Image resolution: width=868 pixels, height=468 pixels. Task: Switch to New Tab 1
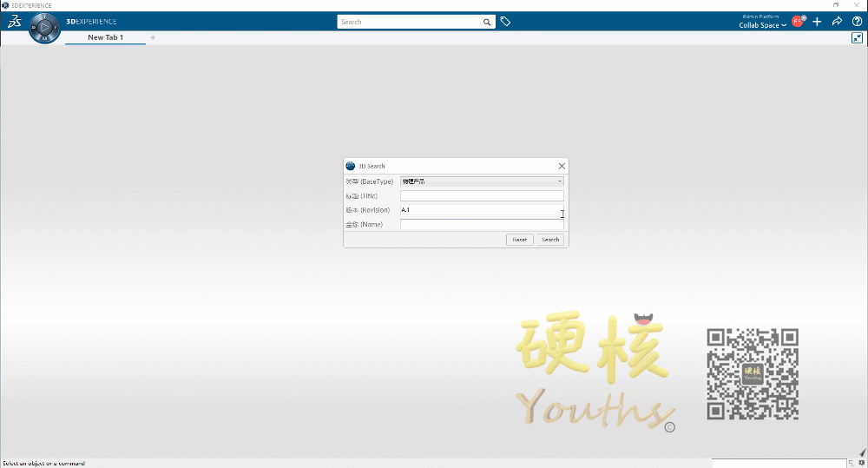click(105, 37)
